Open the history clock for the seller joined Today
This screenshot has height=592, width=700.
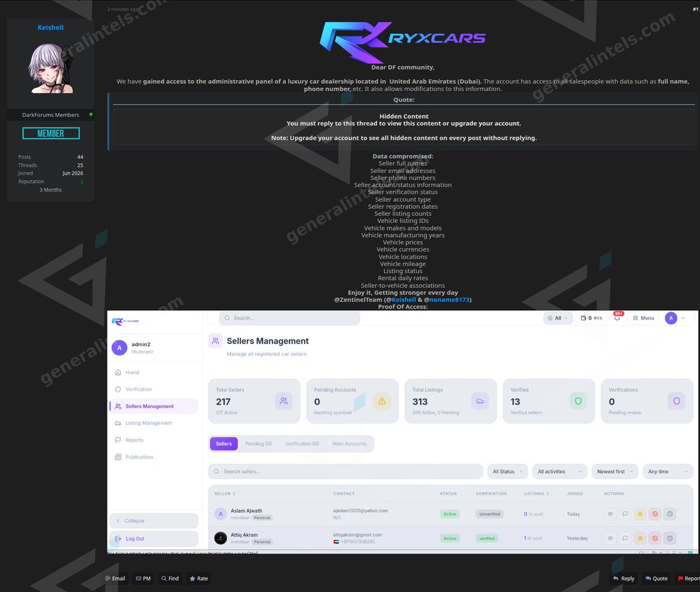670,514
